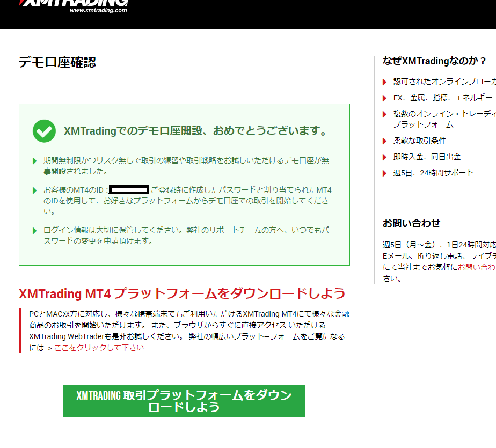Click the '柔軟な取引条件' list item text
The width and height of the screenshot is (496, 448).
click(419, 141)
